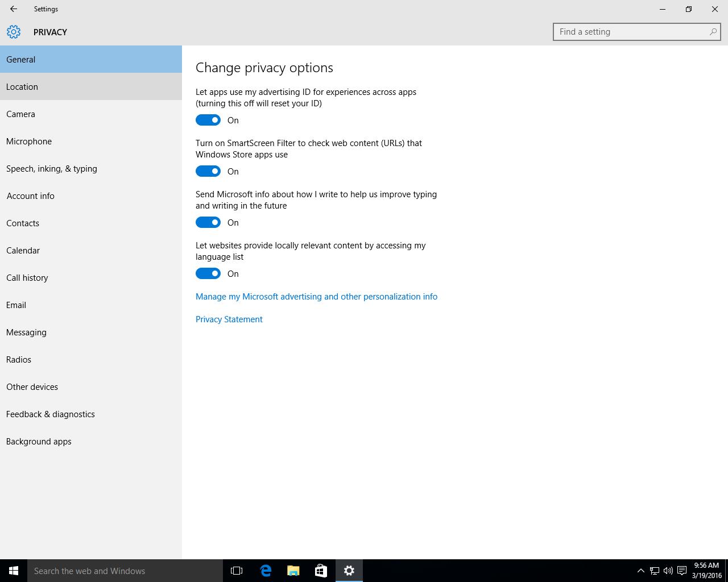Restore down the Settings window
Screen dimensions: 728x582
[x=689, y=9]
